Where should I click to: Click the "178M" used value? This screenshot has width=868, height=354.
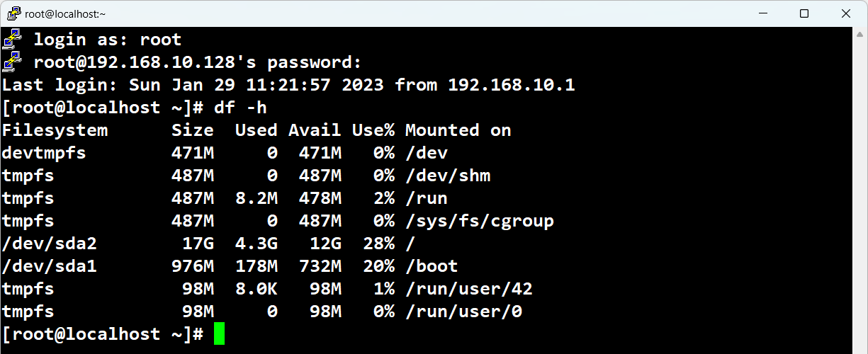pyautogui.click(x=257, y=266)
